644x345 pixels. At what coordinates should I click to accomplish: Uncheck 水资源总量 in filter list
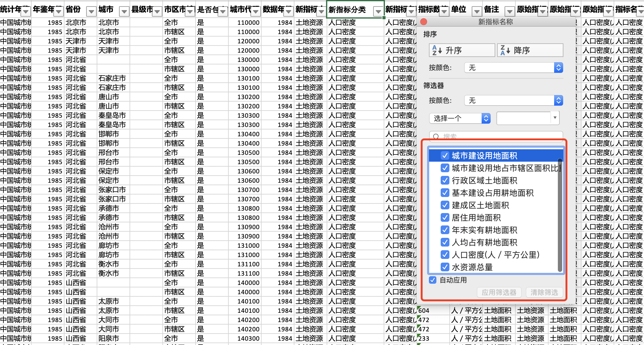pos(445,267)
